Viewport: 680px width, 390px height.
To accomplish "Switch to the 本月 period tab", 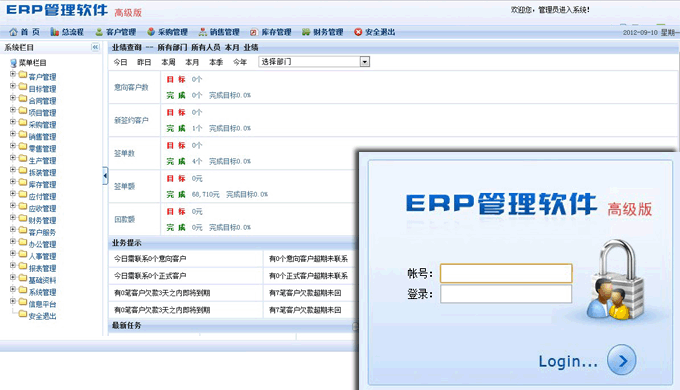I will point(192,62).
